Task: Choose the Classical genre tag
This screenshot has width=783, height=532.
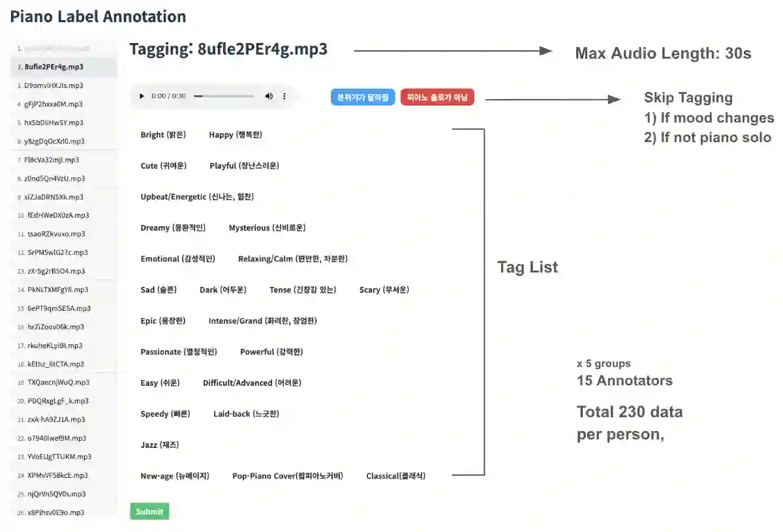Action: [x=395, y=476]
